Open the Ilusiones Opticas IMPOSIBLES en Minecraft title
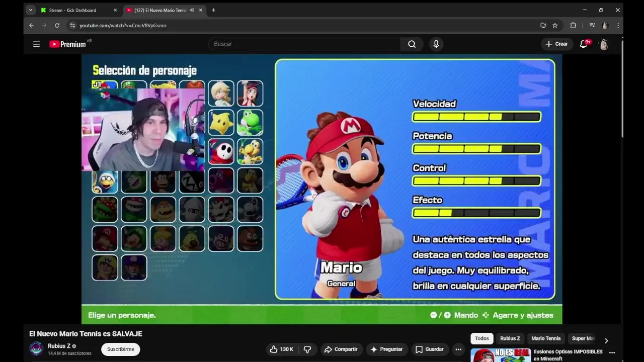644x362 pixels. (x=568, y=355)
